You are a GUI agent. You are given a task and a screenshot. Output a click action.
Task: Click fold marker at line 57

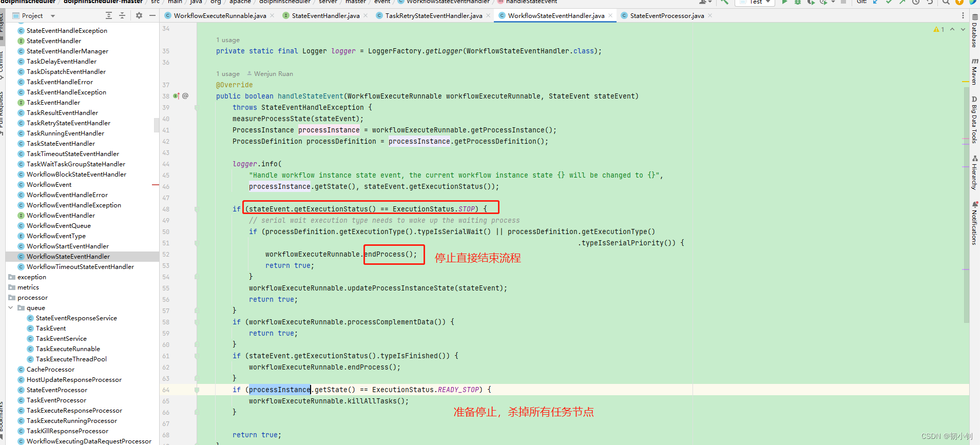(x=197, y=311)
